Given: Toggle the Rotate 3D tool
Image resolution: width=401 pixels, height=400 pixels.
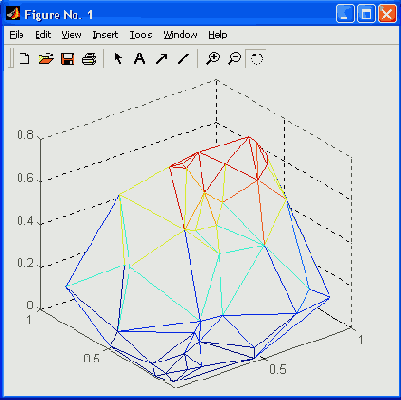Looking at the screenshot, I should tap(257, 59).
